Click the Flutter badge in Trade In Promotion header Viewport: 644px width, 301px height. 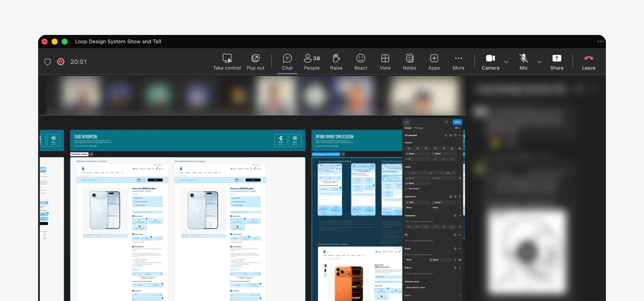281,140
